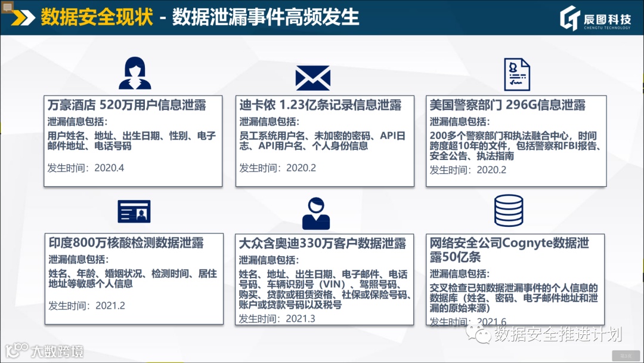Click the female user icon above Marriott card
Image resolution: width=644 pixels, height=363 pixels.
[x=135, y=73]
